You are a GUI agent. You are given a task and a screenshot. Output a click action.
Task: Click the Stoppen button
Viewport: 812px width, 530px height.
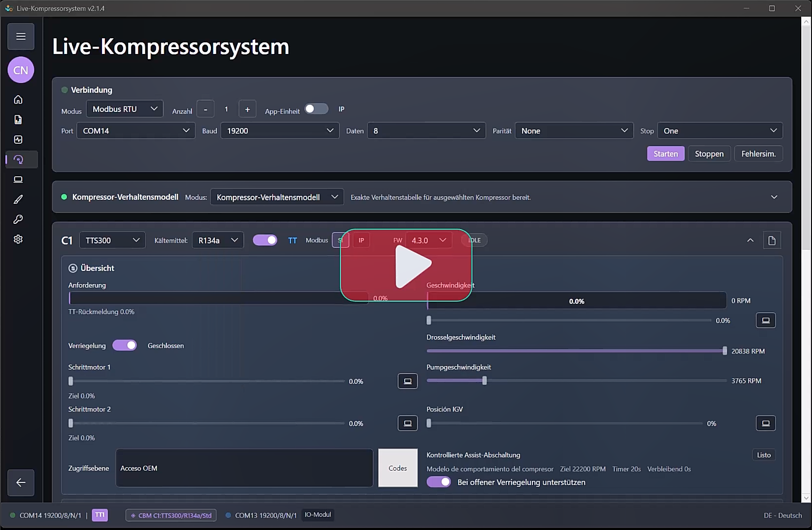click(709, 154)
